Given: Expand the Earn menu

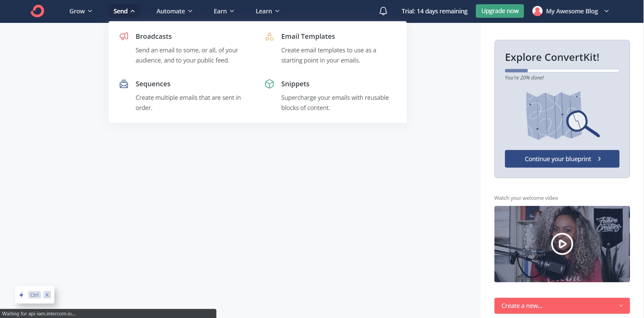Looking at the screenshot, I should (224, 11).
